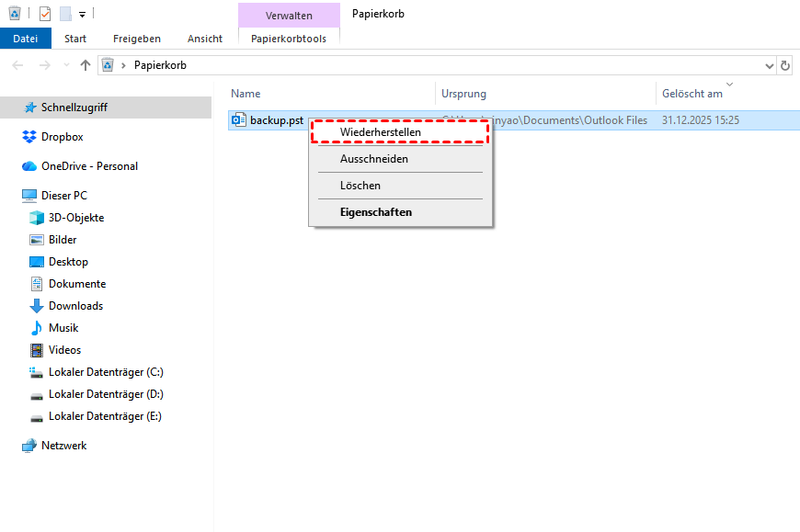Image resolution: width=800 pixels, height=532 pixels.
Task: Switch to the Papierkorbtools ribbon tab
Action: (288, 39)
